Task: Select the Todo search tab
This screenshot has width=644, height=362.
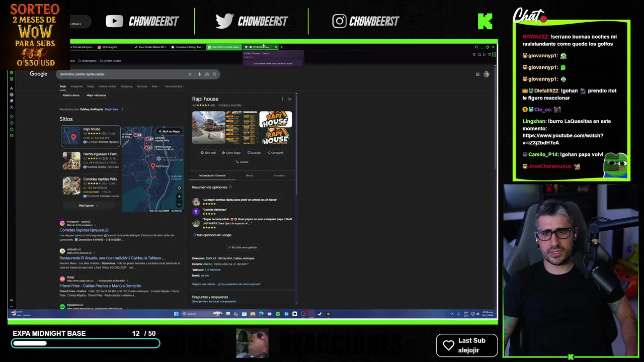Action: click(x=63, y=86)
